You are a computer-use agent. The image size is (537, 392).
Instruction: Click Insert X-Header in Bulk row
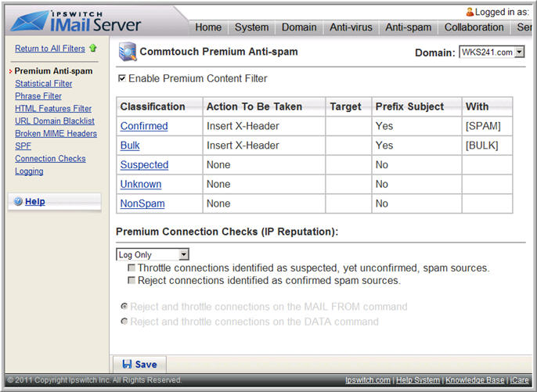click(x=243, y=146)
